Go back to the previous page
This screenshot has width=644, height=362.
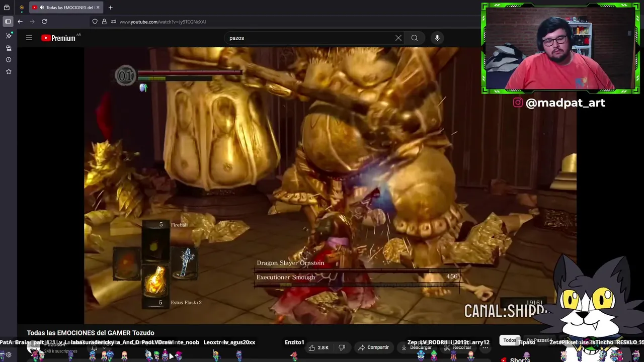pyautogui.click(x=20, y=22)
